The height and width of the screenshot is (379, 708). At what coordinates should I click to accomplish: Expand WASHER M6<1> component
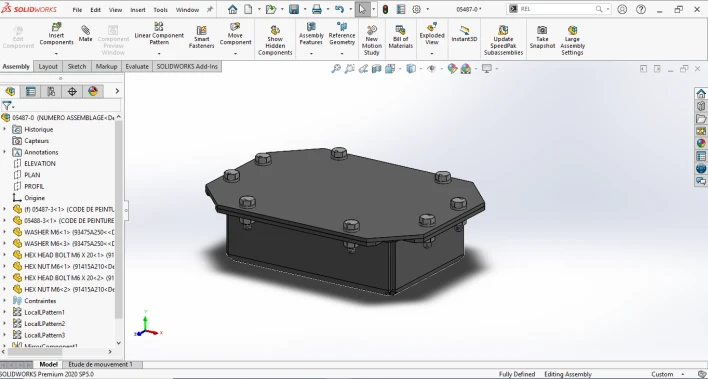pyautogui.click(x=5, y=232)
